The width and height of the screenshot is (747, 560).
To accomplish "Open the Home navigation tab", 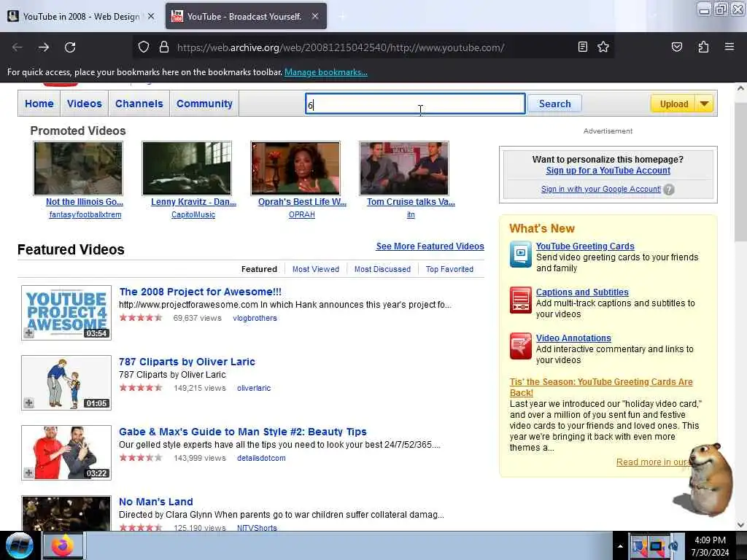I will 39,104.
